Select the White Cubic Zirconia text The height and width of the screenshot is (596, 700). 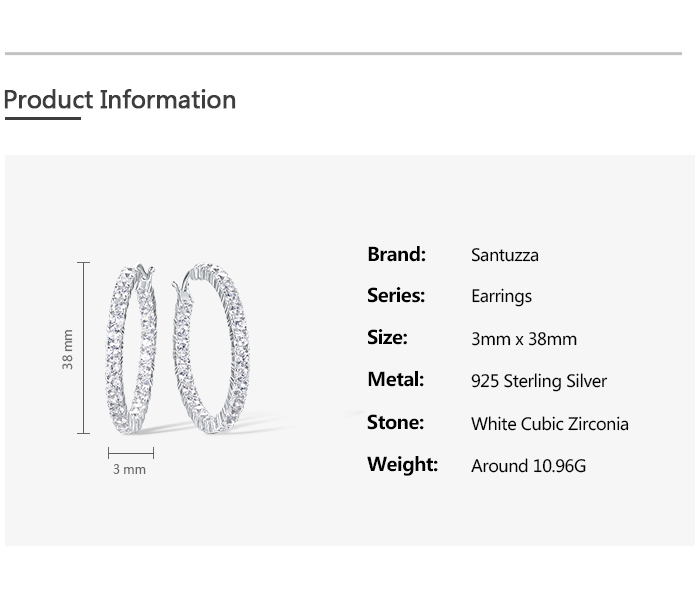tap(549, 424)
